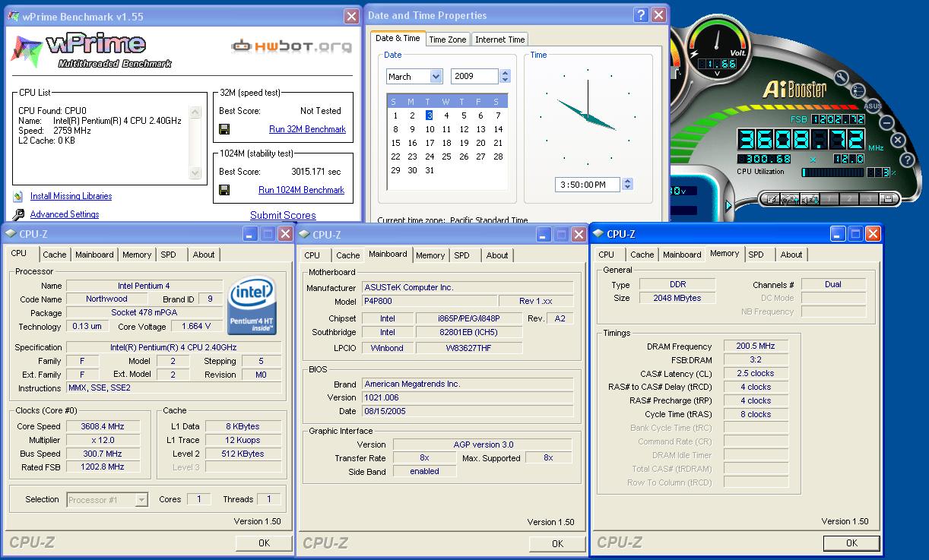
Task: Open AiBooster help question mark icon
Action: click(907, 160)
